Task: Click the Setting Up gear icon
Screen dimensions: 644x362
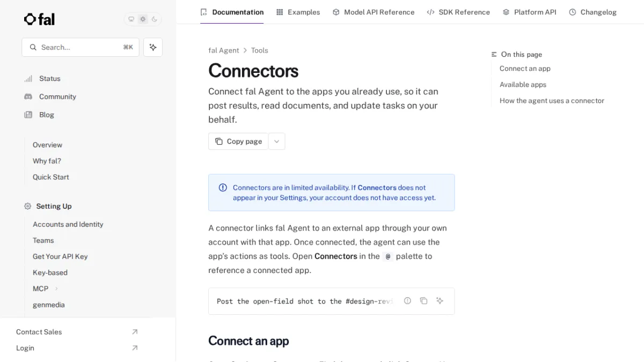Action: tap(28, 206)
